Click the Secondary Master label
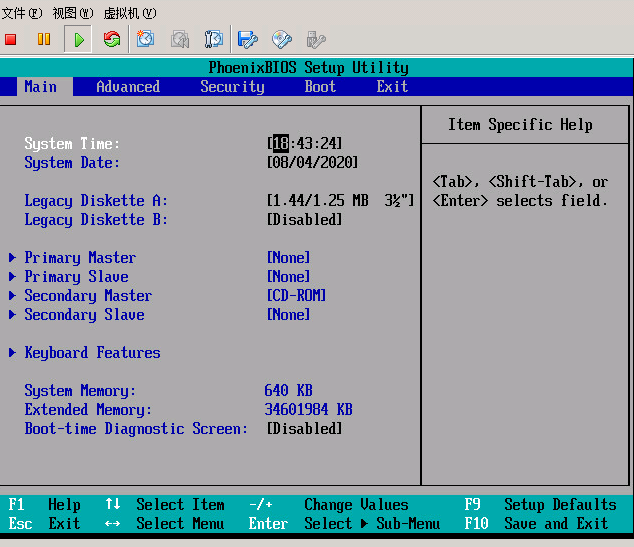634x547 pixels. click(x=88, y=296)
